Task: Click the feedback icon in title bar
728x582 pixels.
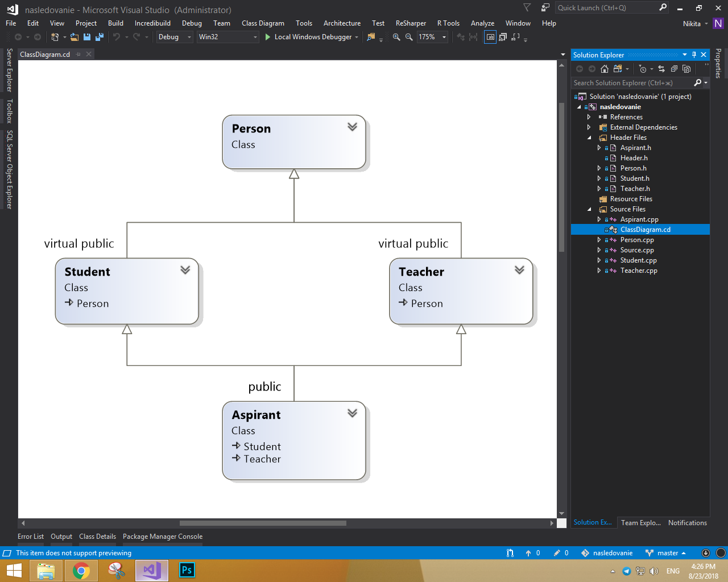Action: point(545,8)
